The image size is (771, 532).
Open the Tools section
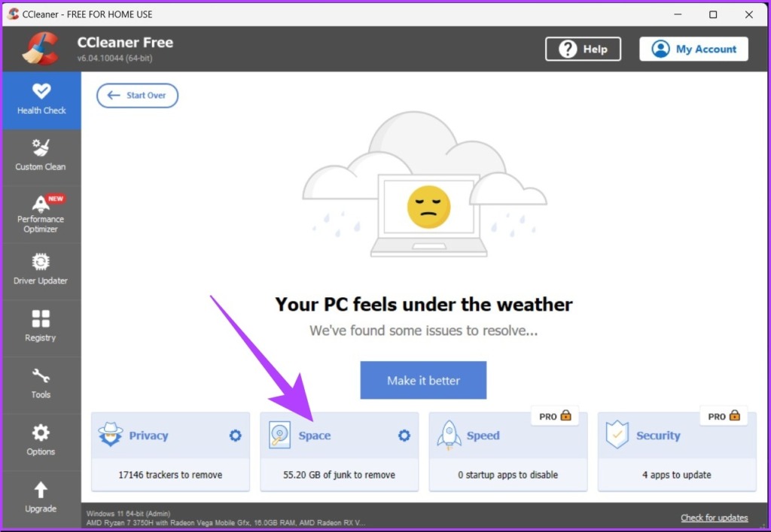[x=41, y=385]
